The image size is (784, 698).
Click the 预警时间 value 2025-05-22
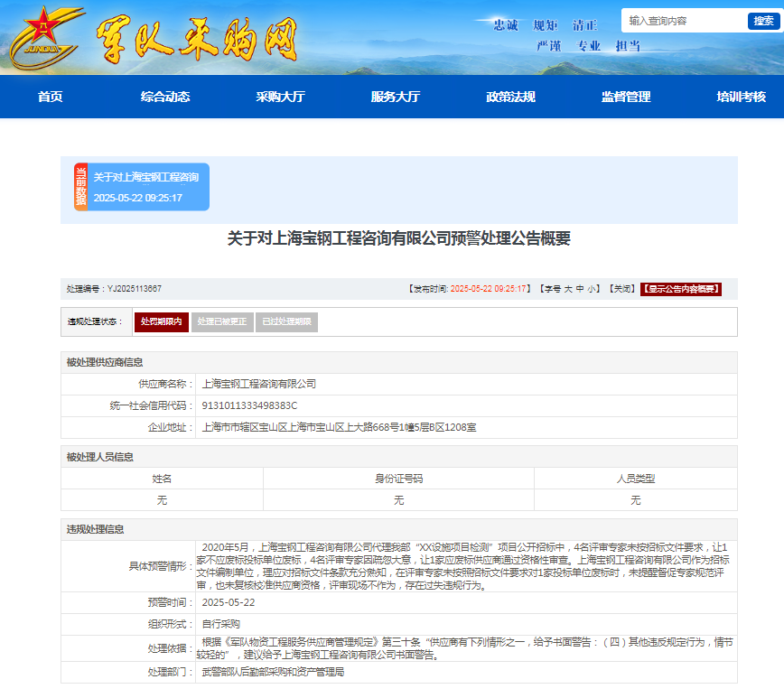click(x=229, y=602)
